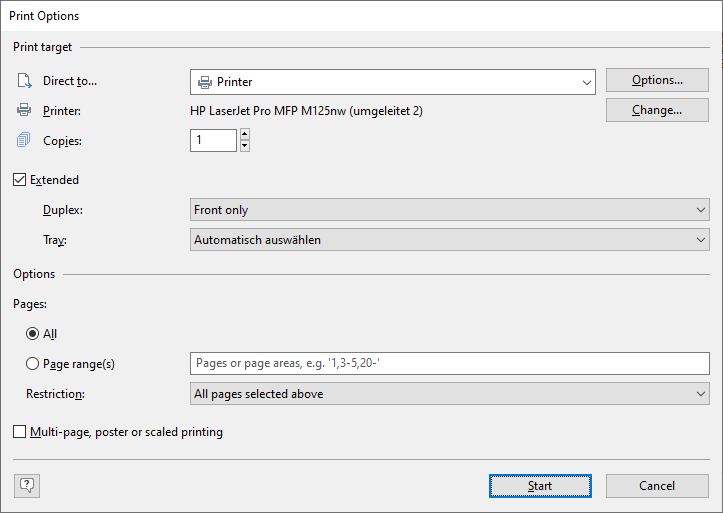Cancel the print dialog
This screenshot has height=513, width=723.
tap(657, 486)
